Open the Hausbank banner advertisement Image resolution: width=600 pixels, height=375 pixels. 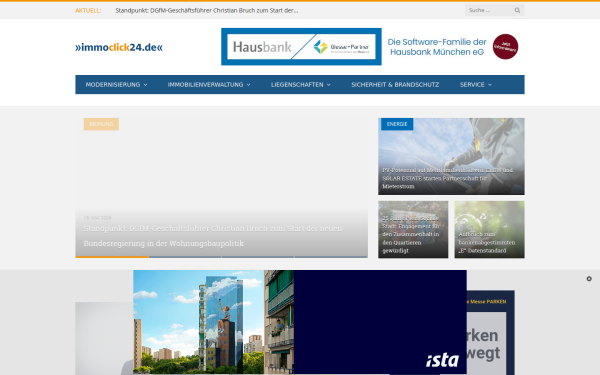[372, 47]
